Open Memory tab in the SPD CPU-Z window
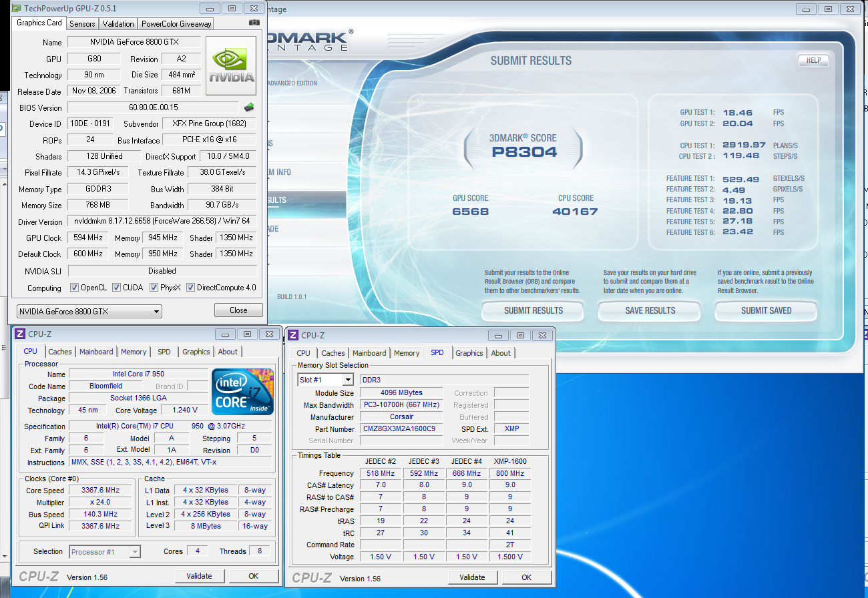868x598 pixels. [407, 353]
